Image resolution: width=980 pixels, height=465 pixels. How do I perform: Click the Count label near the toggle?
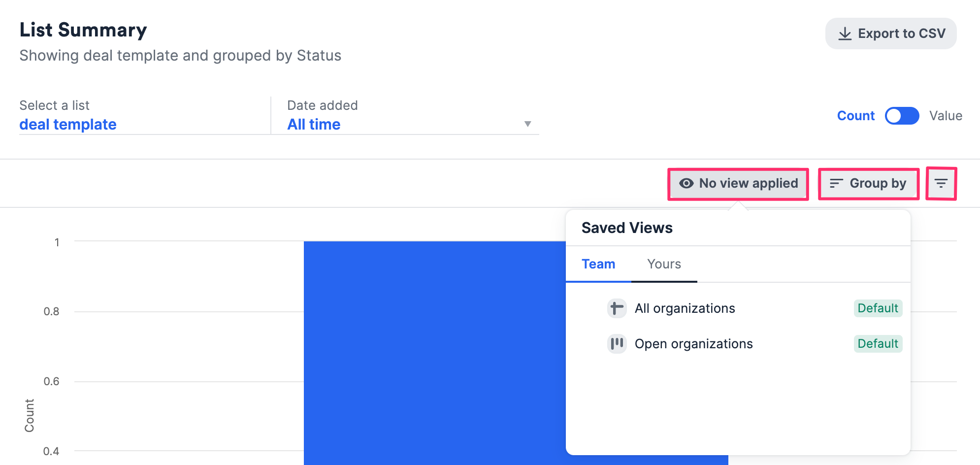(855, 116)
